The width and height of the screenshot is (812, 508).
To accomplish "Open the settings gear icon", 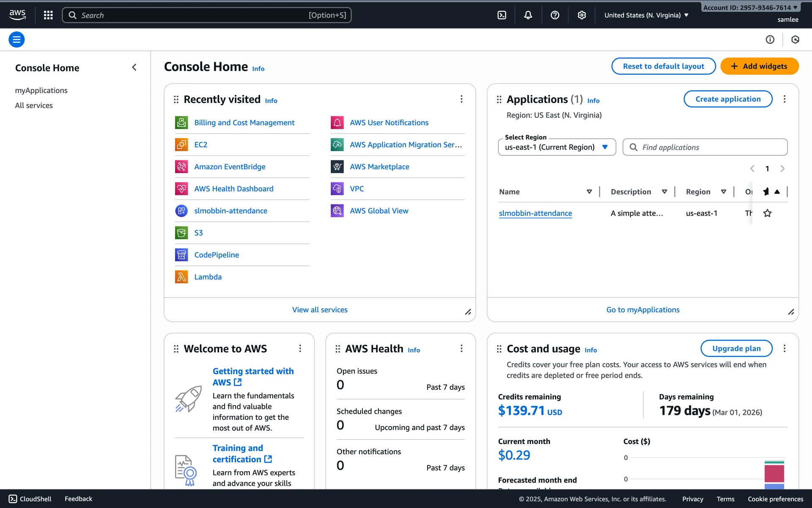I will pyautogui.click(x=582, y=15).
